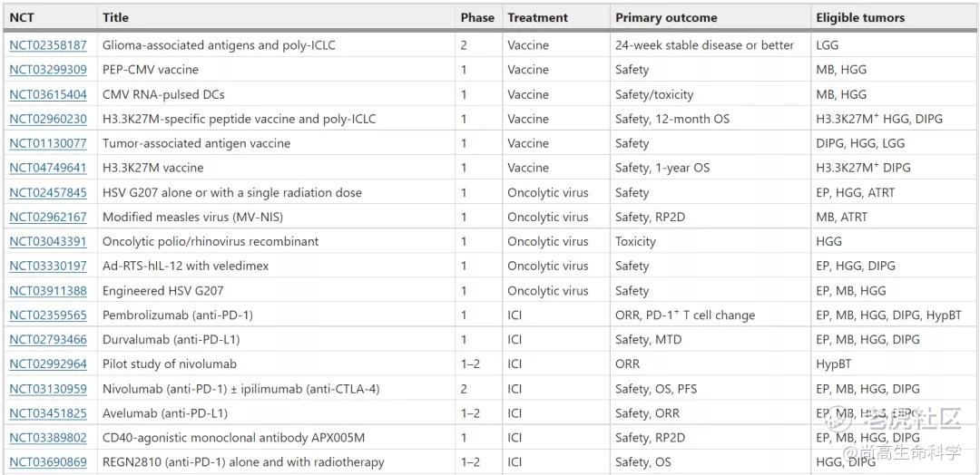Follow the NCT02359565 pembrolizumab trial link
Image resolution: width=980 pixels, height=475 pixels.
click(48, 315)
